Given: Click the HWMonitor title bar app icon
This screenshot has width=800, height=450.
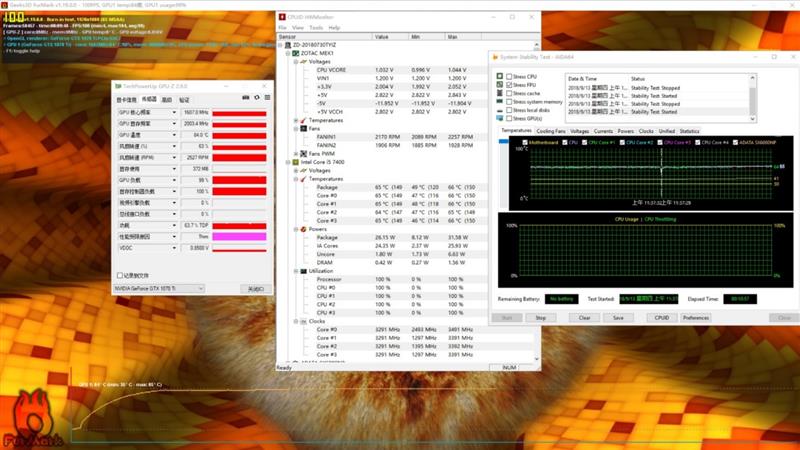Looking at the screenshot, I should (x=282, y=17).
